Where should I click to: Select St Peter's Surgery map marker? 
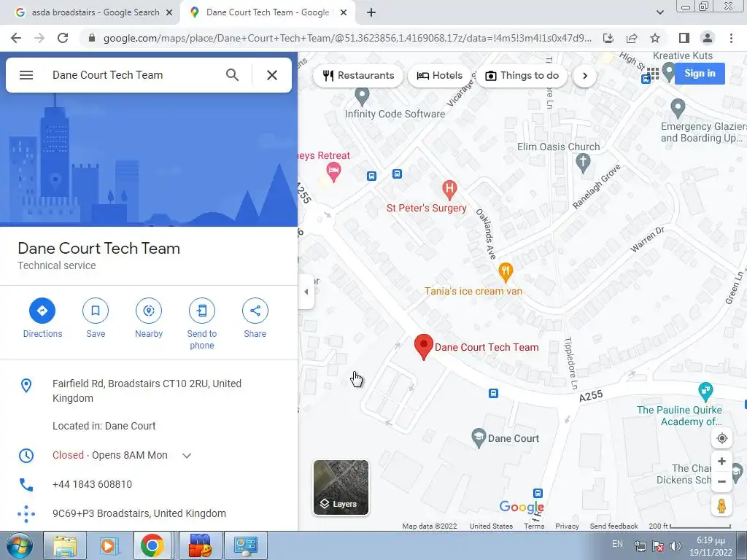pyautogui.click(x=449, y=189)
